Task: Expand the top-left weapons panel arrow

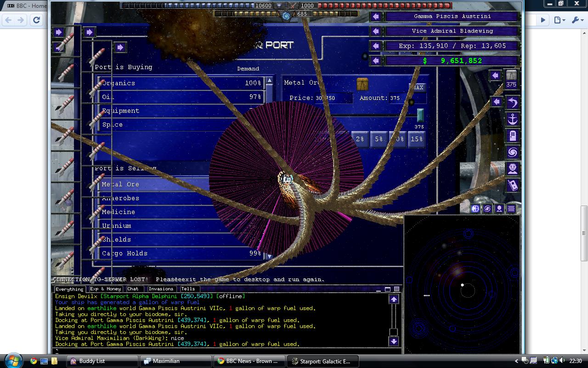Action: 59,32
